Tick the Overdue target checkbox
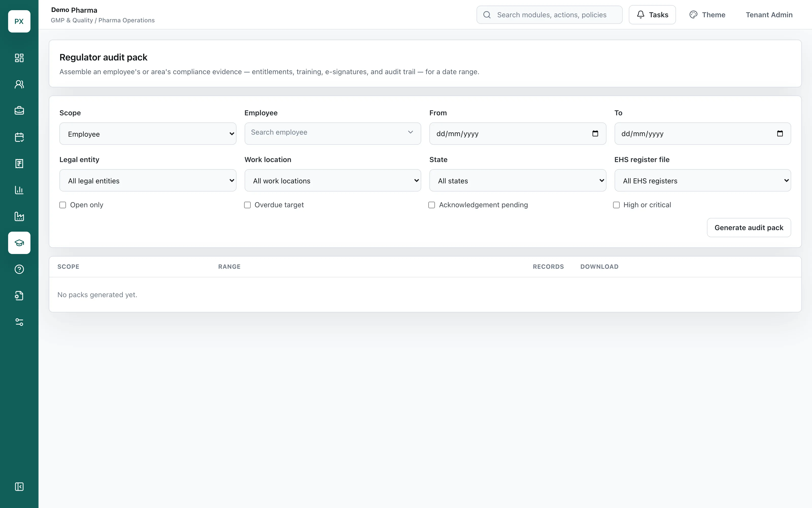The image size is (812, 508). [x=247, y=205]
